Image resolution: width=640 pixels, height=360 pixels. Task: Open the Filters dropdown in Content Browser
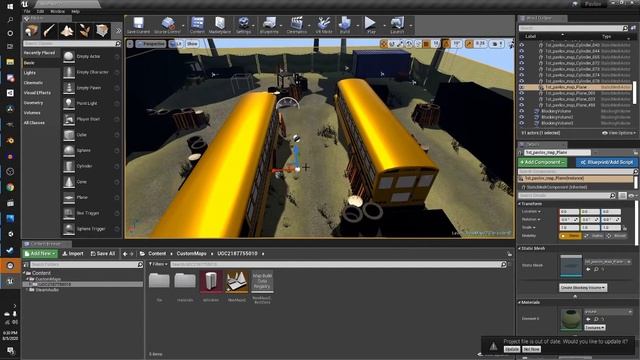point(158,264)
